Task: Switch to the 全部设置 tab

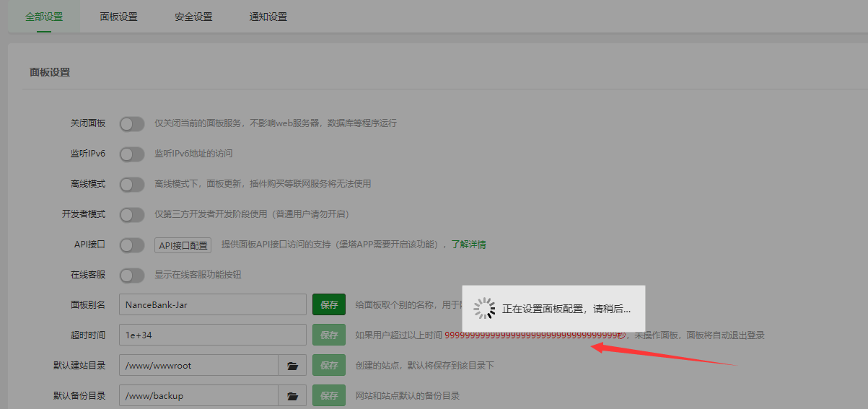Action: (x=44, y=17)
